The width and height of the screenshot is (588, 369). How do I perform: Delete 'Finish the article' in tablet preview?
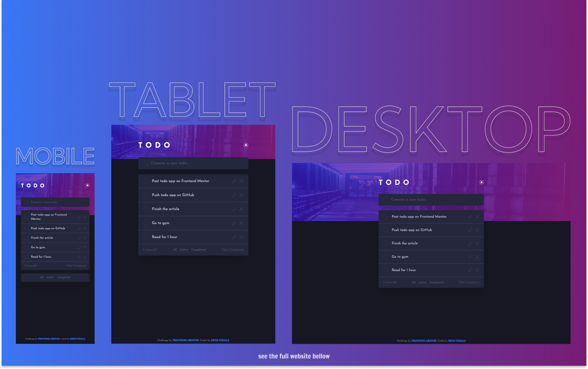241,209
